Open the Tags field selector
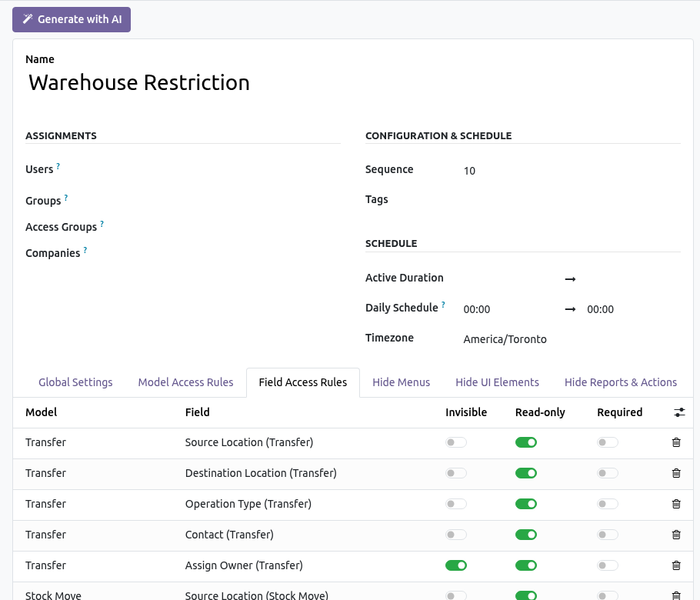The image size is (700, 600). (572, 200)
